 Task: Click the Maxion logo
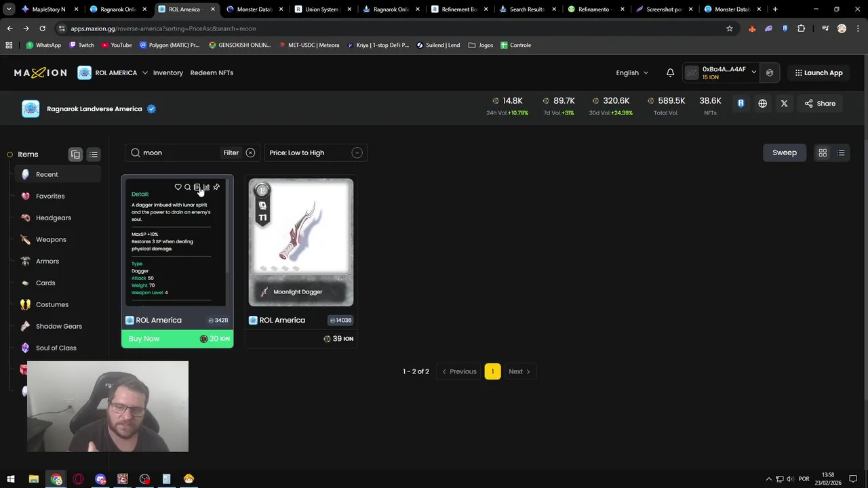(41, 73)
